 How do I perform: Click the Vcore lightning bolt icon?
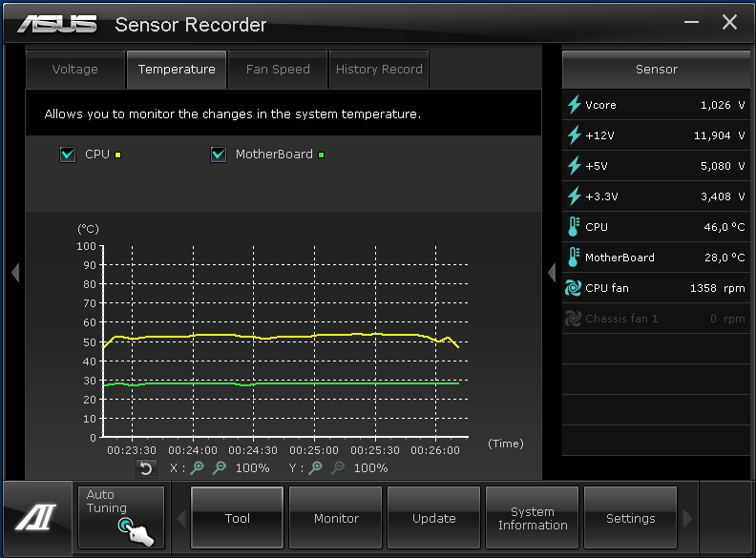tap(574, 105)
